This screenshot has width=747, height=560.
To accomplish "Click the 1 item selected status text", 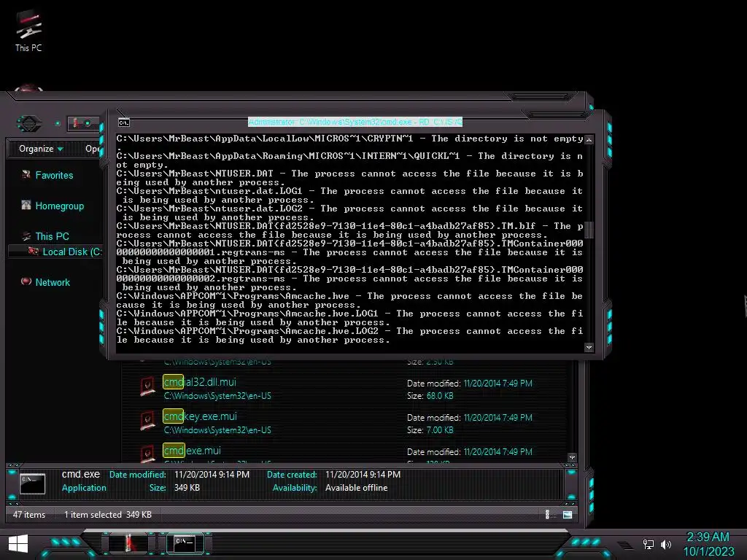I will [93, 514].
